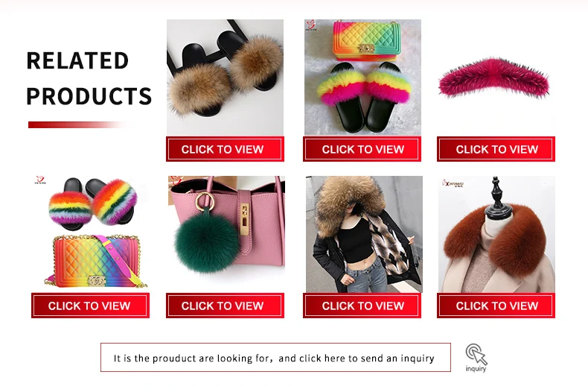
Task: Open the rainbow purse and slides set image
Action: point(362,78)
